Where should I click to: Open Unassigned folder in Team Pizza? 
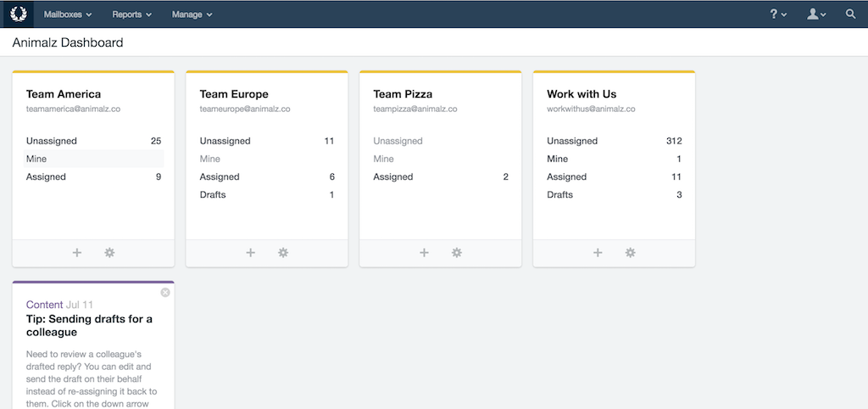441,141
